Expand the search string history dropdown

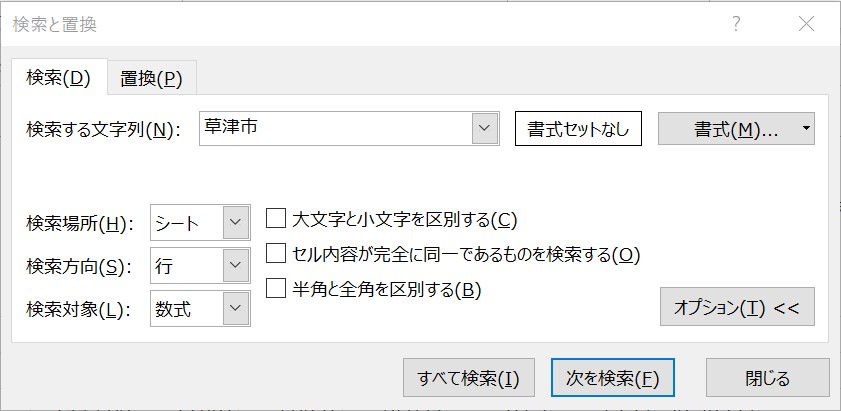(x=485, y=128)
